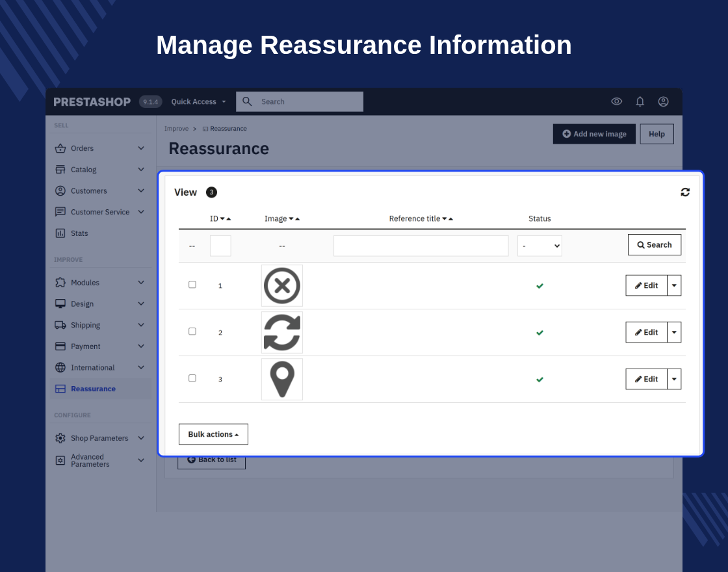The image size is (728, 572).
Task: Click the Shipping truck icon
Action: [60, 325]
